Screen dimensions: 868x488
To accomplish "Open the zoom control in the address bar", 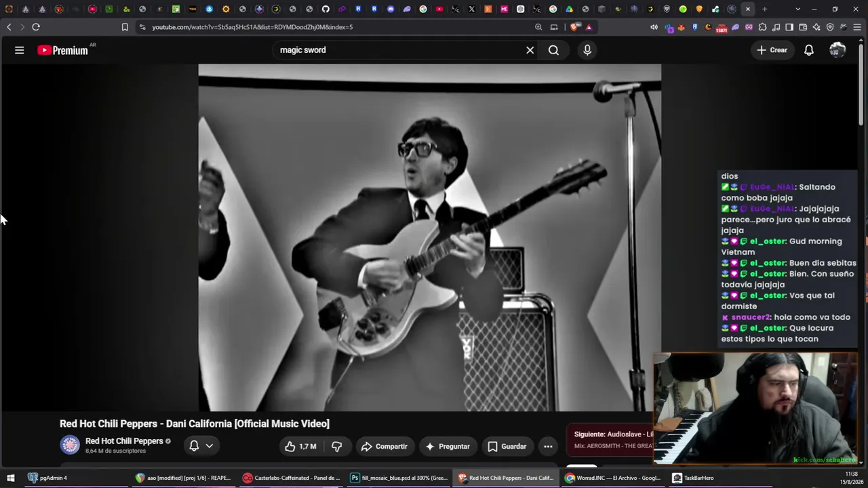I will pos(538,27).
